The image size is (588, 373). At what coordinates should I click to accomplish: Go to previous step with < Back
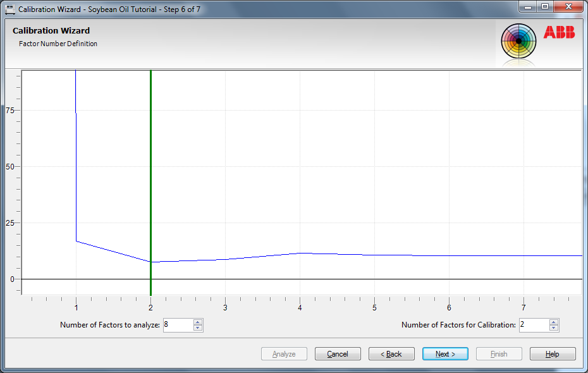pos(391,354)
